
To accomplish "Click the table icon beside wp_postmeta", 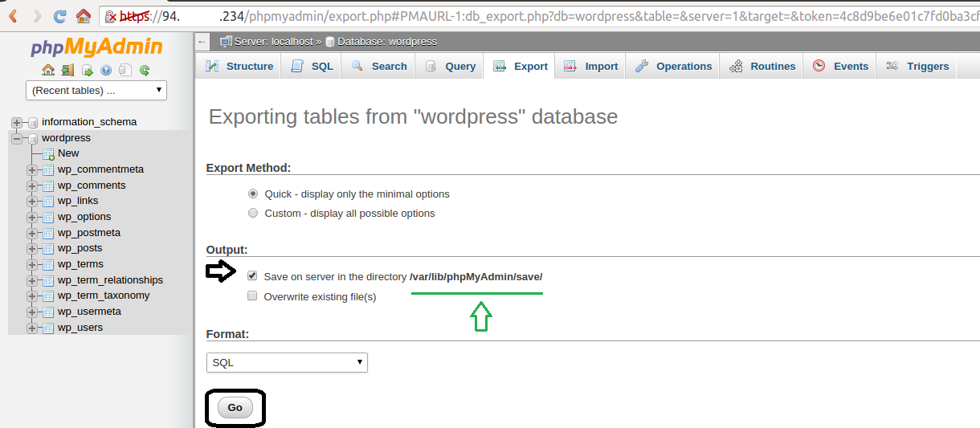I will (x=48, y=233).
